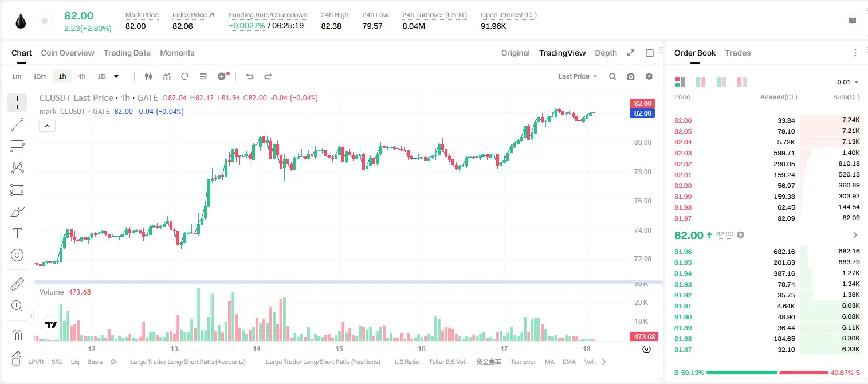The height and width of the screenshot is (384, 868).
Task: Select the crosshair cursor tool
Action: 17,103
